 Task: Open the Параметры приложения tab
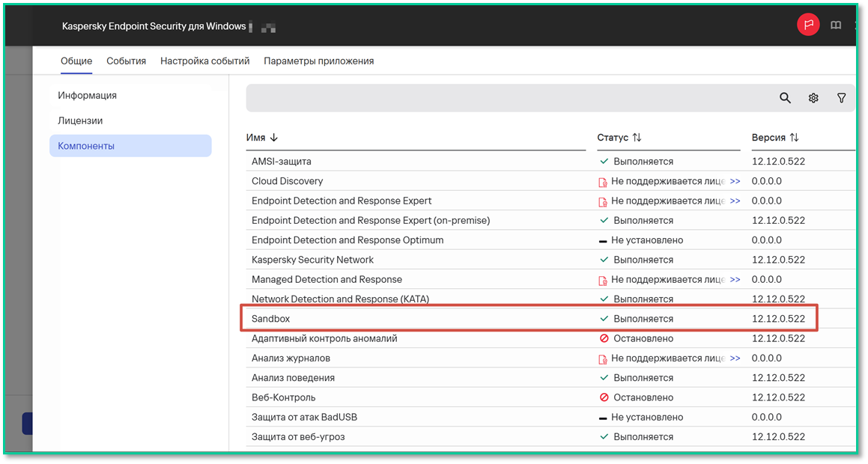pos(319,61)
